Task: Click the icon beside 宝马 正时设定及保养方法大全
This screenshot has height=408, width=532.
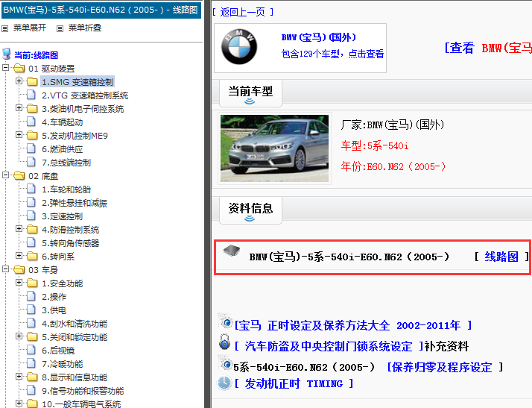Action: click(225, 321)
